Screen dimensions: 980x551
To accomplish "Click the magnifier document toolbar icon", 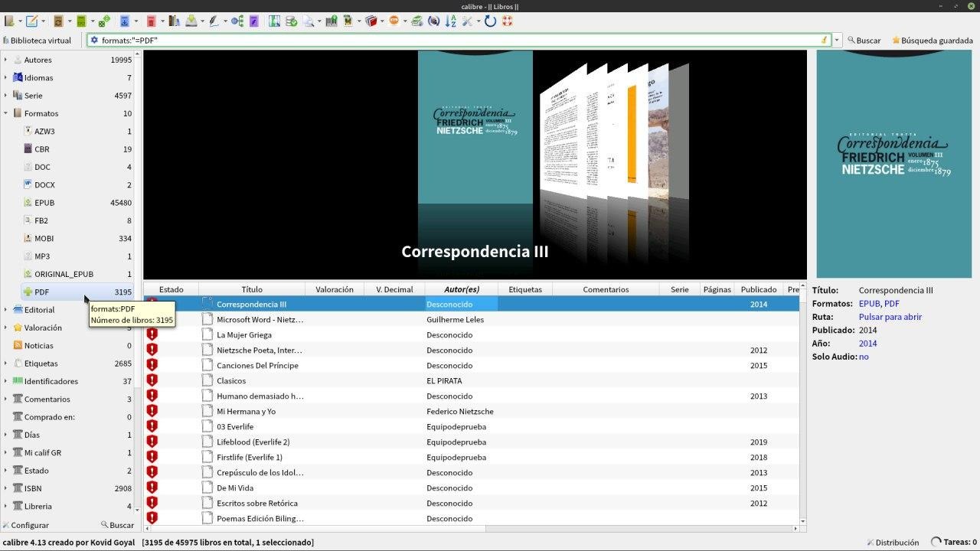I will click(x=309, y=21).
